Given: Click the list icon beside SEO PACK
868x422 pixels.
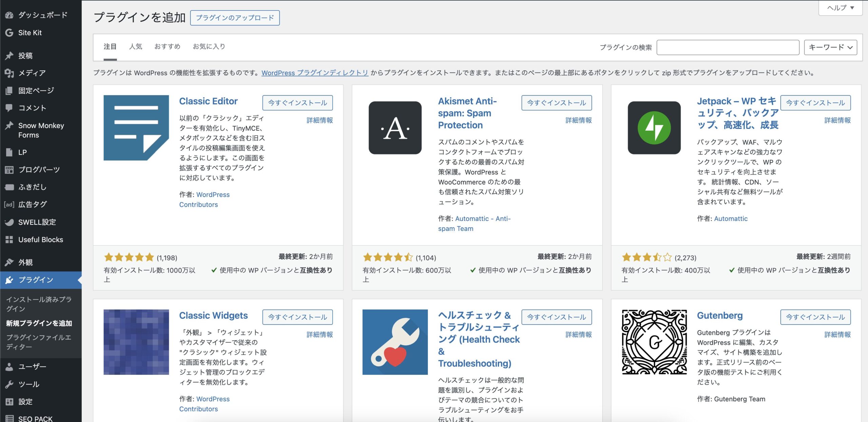Looking at the screenshot, I should point(9,419).
